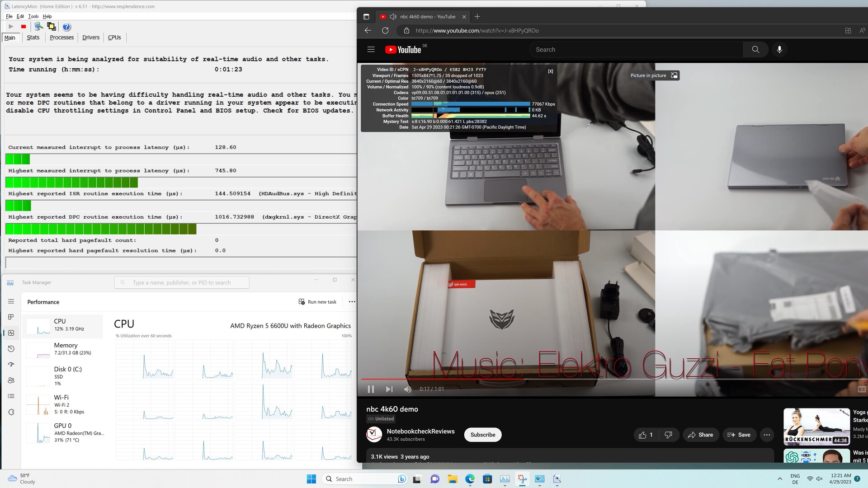This screenshot has width=868, height=488.
Task: Open Task Manager Processes sidebar icon
Action: click(11, 317)
